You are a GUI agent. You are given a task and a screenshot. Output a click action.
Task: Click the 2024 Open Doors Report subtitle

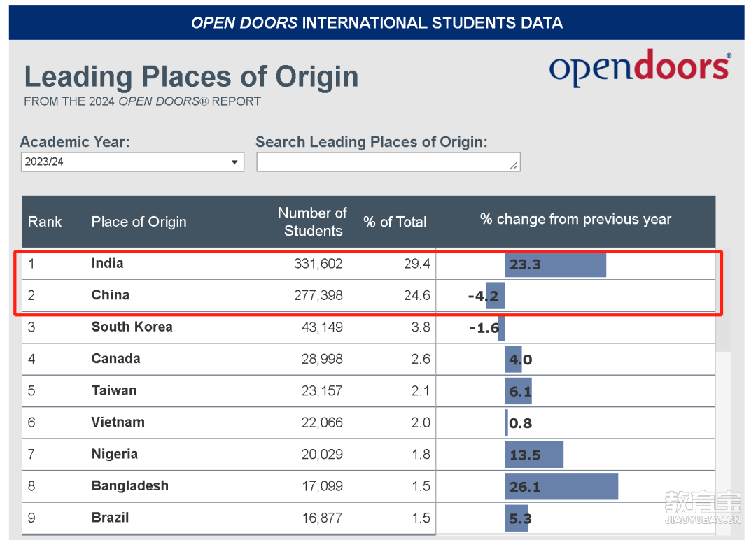tap(142, 101)
